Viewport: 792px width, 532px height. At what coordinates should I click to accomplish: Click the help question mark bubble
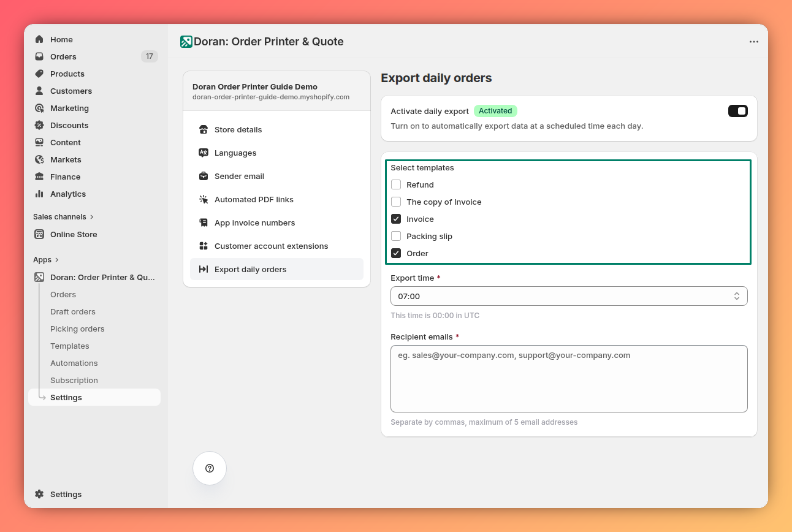(x=209, y=468)
